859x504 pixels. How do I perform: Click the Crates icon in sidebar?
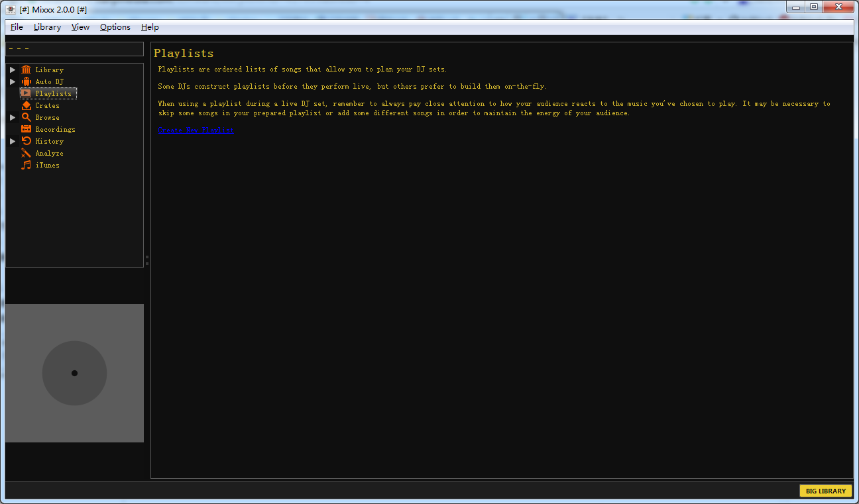[26, 105]
